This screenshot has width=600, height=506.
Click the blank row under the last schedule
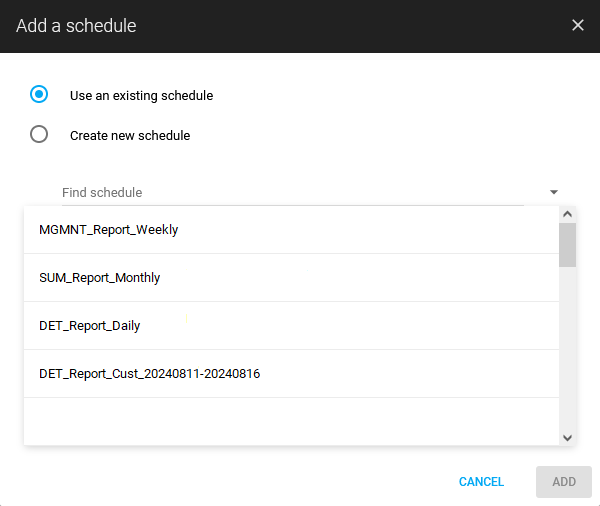tap(290, 420)
